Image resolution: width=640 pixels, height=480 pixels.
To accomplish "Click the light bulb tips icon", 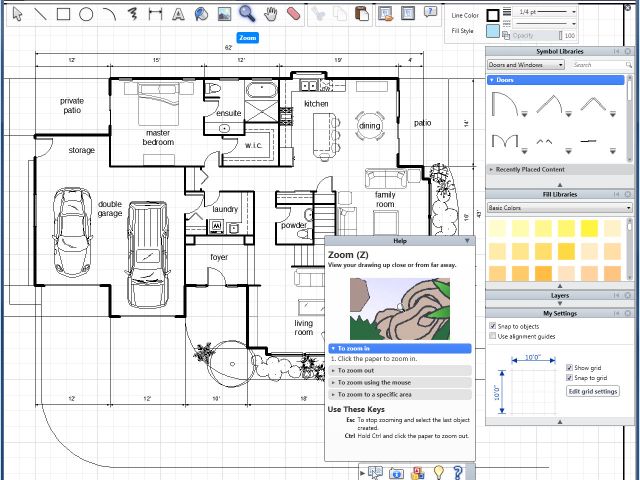I will coord(436,472).
